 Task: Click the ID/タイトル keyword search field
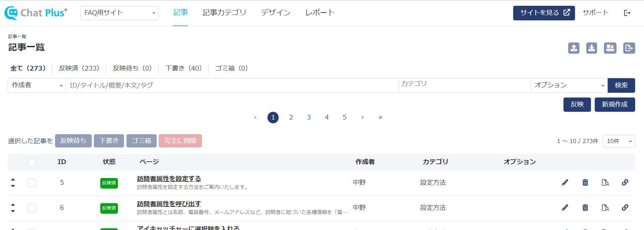click(x=232, y=85)
